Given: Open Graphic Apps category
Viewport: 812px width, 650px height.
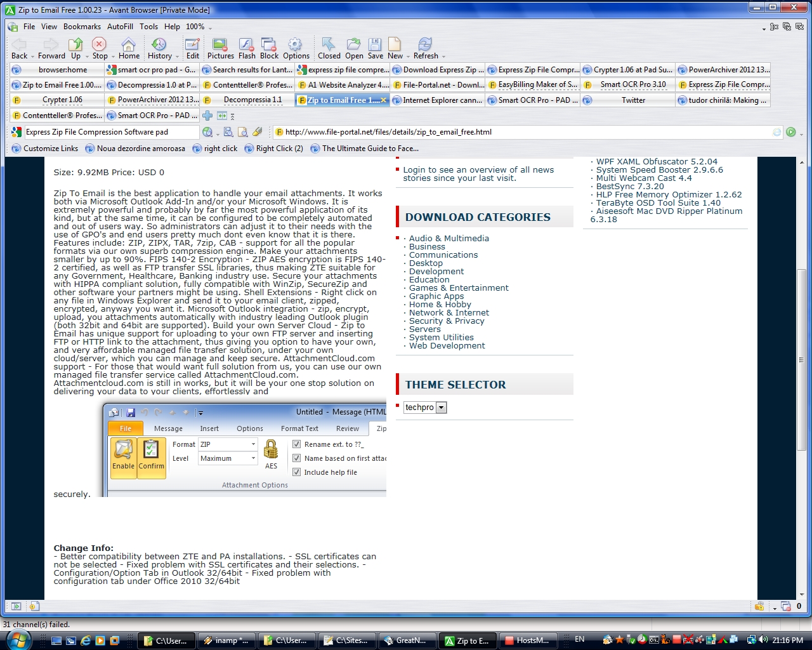Looking at the screenshot, I should coord(436,296).
